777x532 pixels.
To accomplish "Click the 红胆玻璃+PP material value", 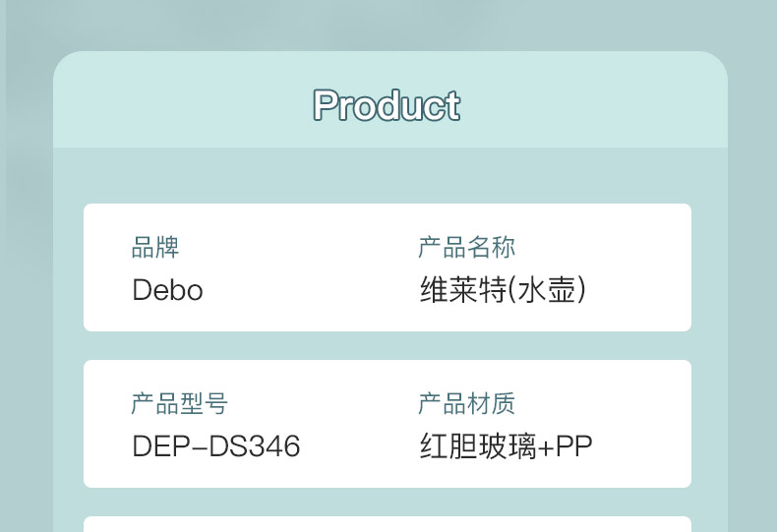I will point(506,446).
